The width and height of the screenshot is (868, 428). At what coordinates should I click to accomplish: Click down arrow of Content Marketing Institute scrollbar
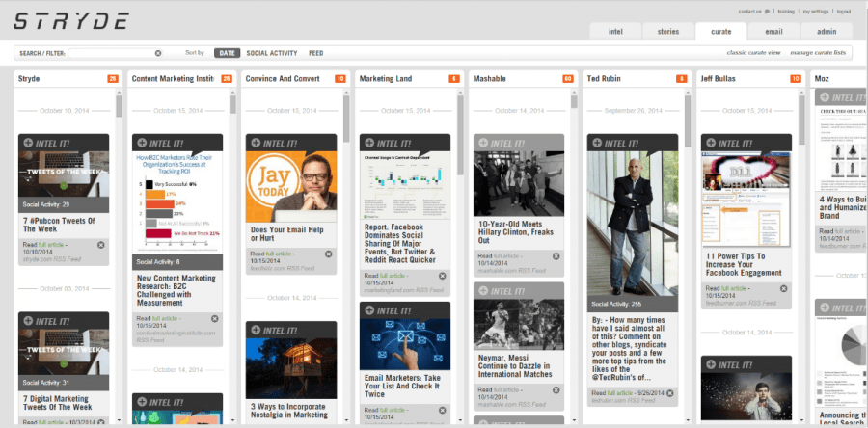pyautogui.click(x=232, y=421)
